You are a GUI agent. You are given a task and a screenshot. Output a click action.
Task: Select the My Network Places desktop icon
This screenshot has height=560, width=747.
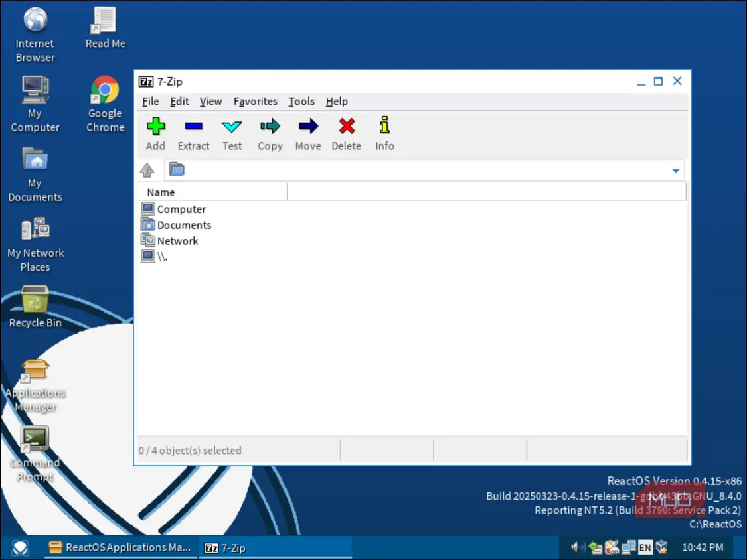35,244
